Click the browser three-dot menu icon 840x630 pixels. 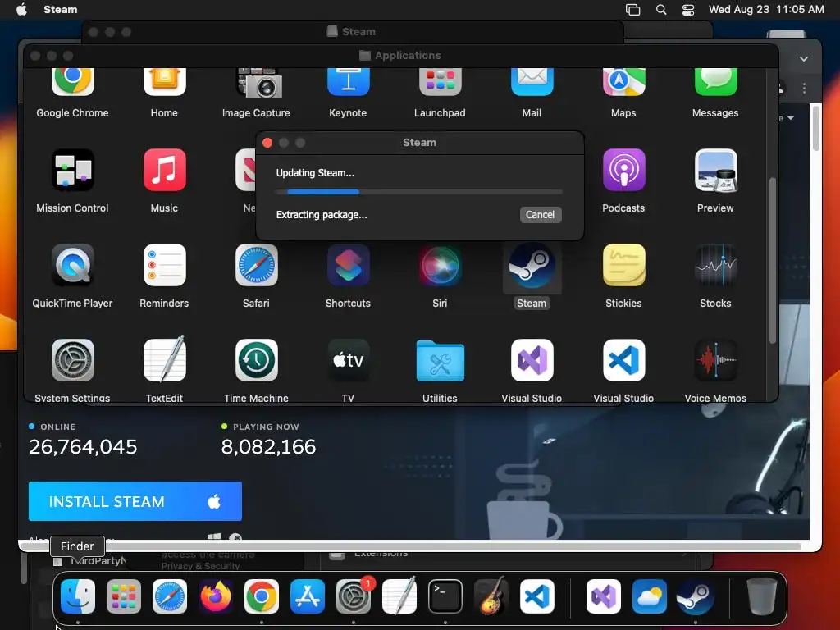pyautogui.click(x=804, y=89)
